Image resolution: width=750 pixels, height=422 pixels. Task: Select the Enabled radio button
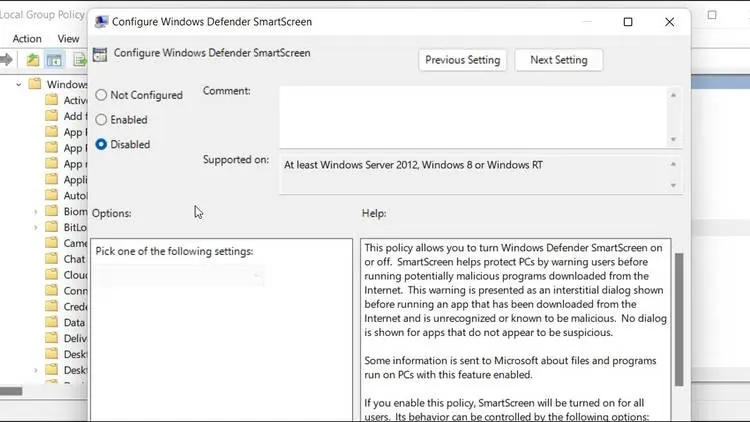click(101, 120)
